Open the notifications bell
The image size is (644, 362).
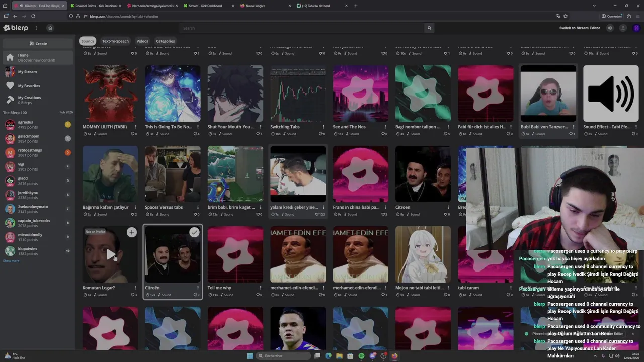tap(623, 28)
